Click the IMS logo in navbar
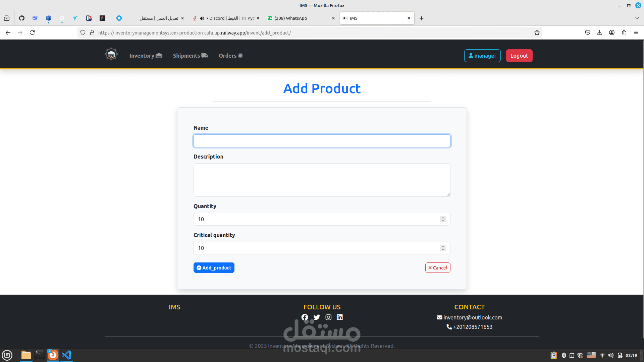 coord(111,54)
